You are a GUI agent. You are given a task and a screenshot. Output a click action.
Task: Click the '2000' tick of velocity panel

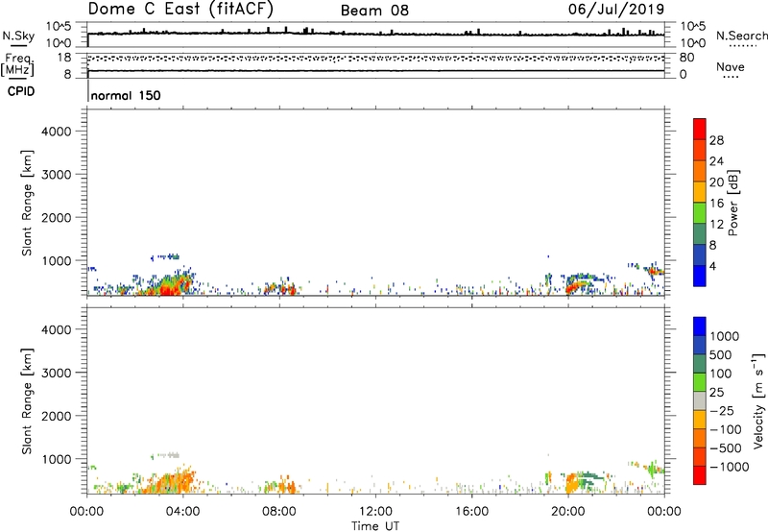pyautogui.click(x=57, y=416)
